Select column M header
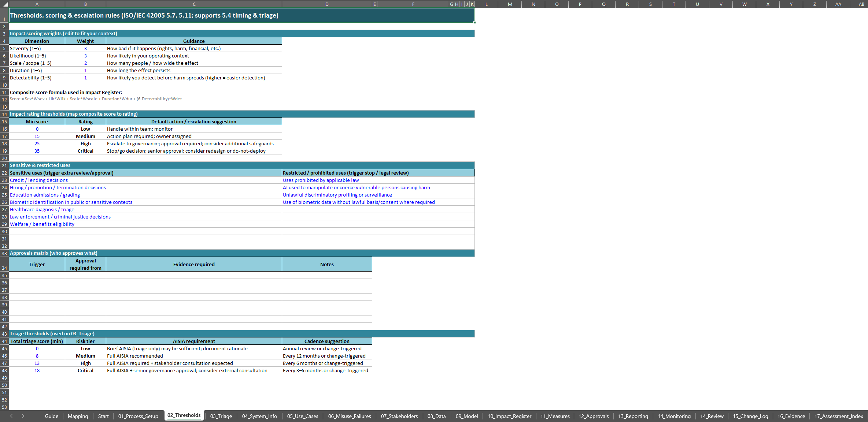The height and width of the screenshot is (422, 868). [510, 4]
